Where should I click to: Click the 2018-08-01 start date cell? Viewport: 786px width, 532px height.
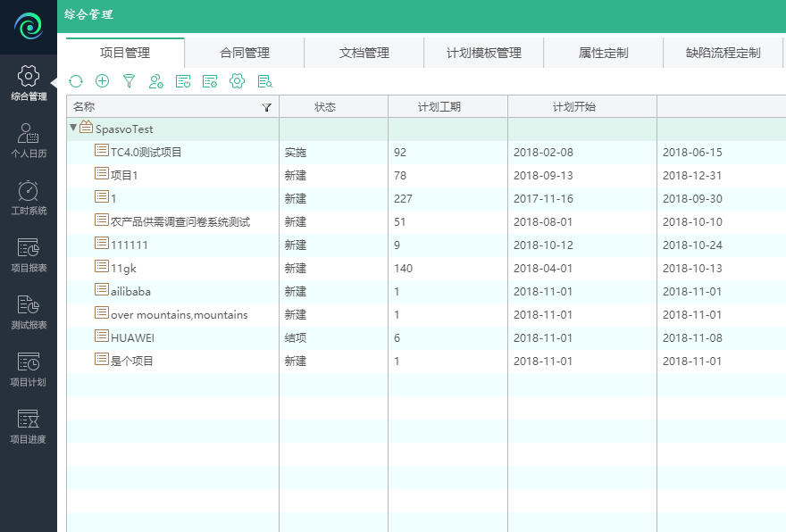pyautogui.click(x=582, y=222)
